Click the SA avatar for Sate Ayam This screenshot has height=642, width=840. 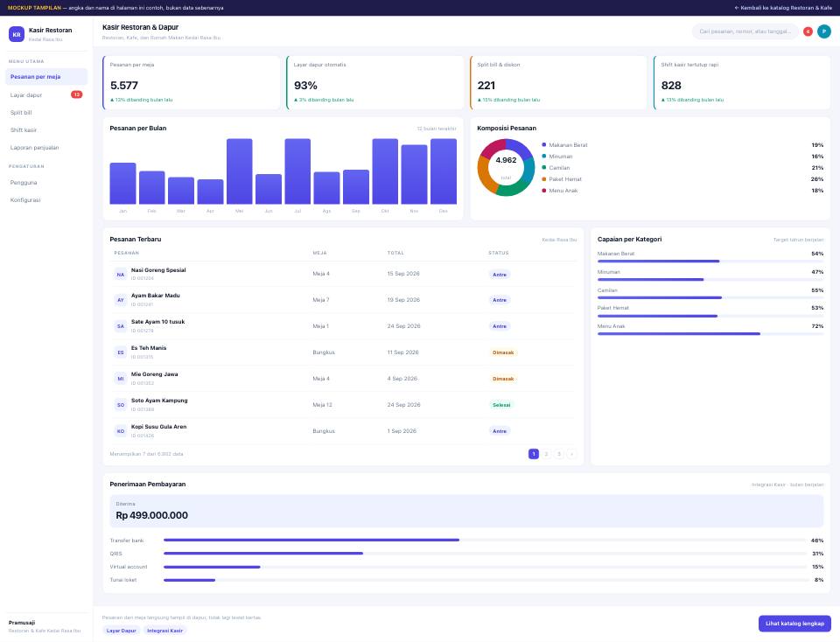point(121,326)
